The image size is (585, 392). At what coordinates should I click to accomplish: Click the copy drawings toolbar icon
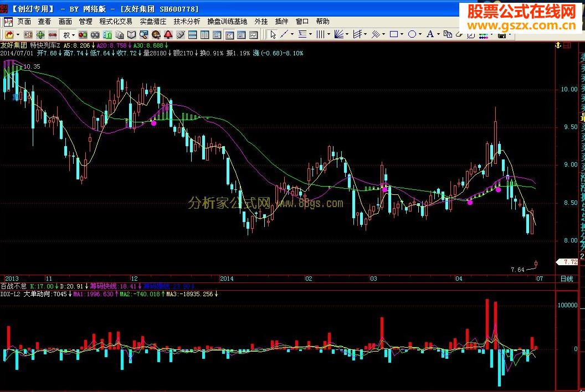point(448,34)
